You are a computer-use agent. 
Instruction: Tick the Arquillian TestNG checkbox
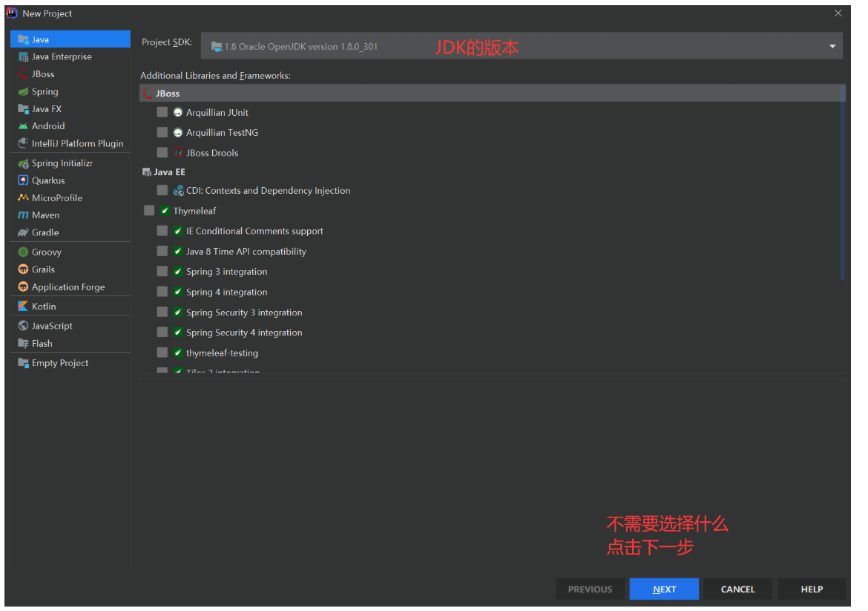click(x=162, y=132)
